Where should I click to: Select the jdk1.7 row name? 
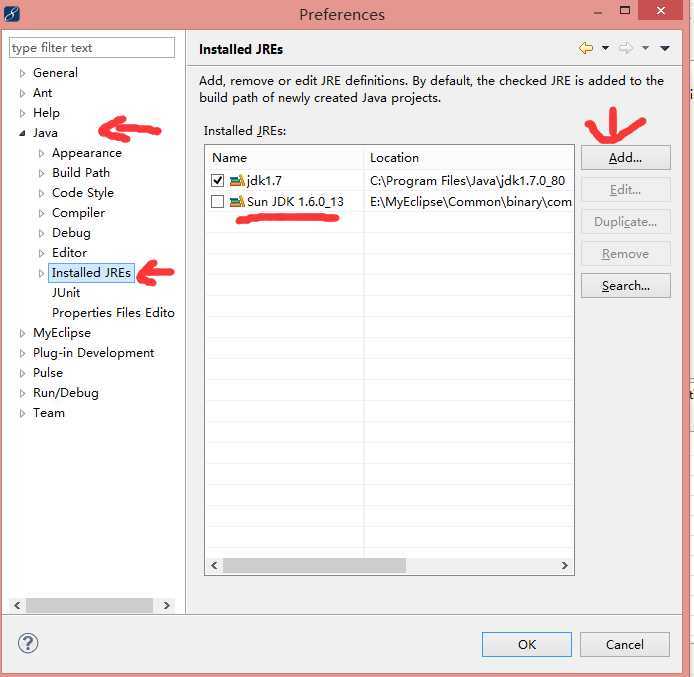(x=264, y=181)
